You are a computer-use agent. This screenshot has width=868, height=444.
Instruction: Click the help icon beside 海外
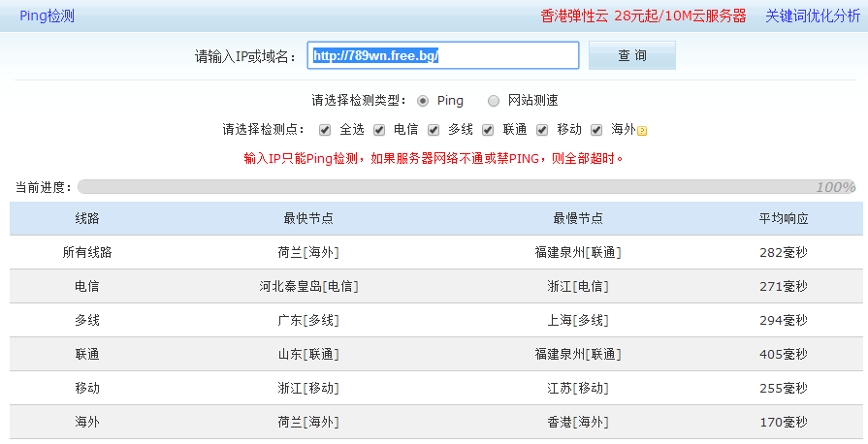(642, 131)
